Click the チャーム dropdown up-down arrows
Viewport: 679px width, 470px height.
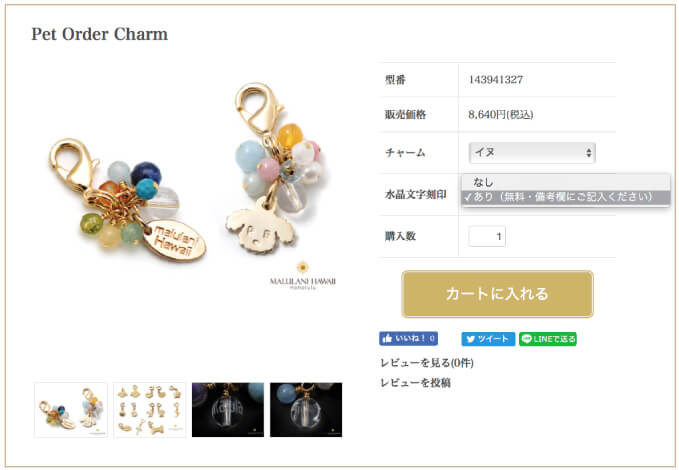pyautogui.click(x=588, y=152)
